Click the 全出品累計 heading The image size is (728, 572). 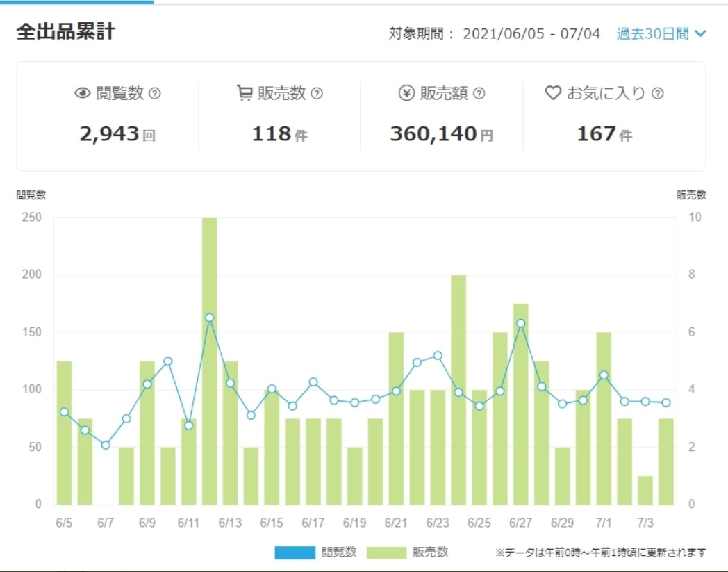[65, 31]
